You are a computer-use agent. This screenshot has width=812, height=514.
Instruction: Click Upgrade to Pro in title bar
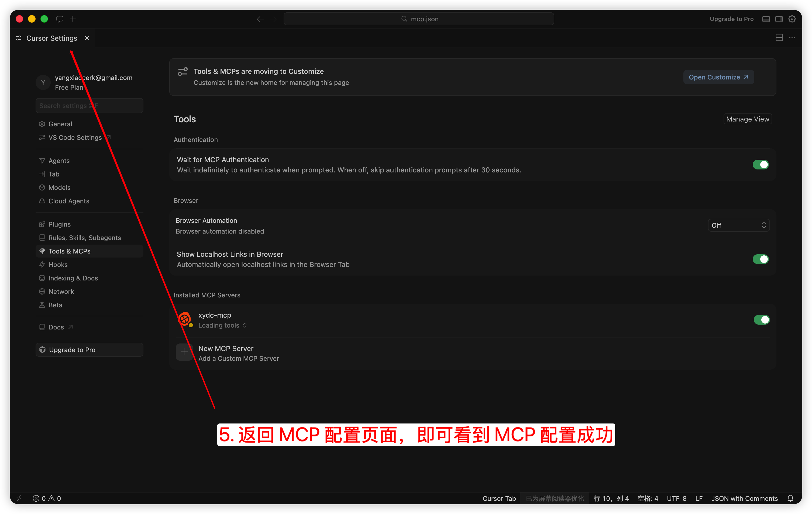click(731, 19)
